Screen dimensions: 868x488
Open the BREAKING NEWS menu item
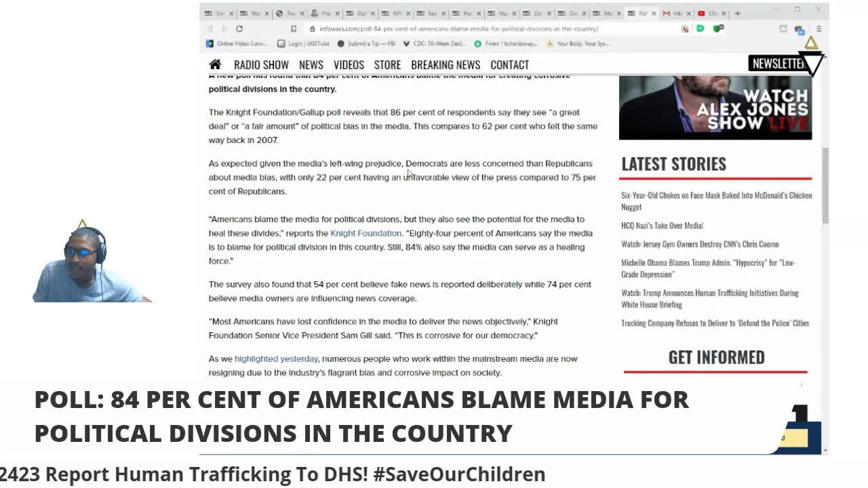click(x=446, y=64)
